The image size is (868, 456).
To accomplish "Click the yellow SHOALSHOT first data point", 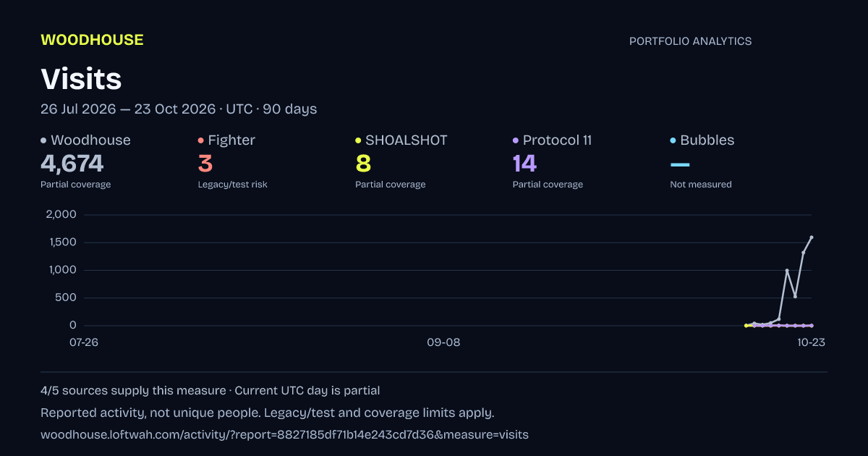I will (746, 326).
